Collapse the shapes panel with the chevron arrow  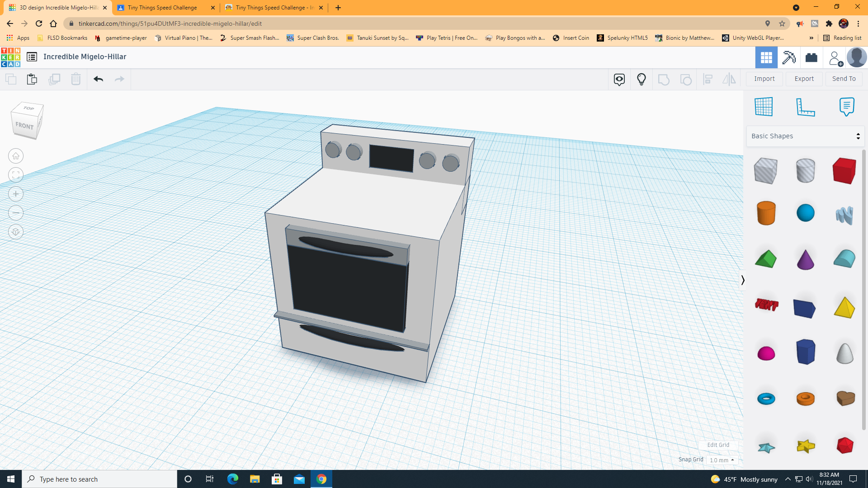743,280
